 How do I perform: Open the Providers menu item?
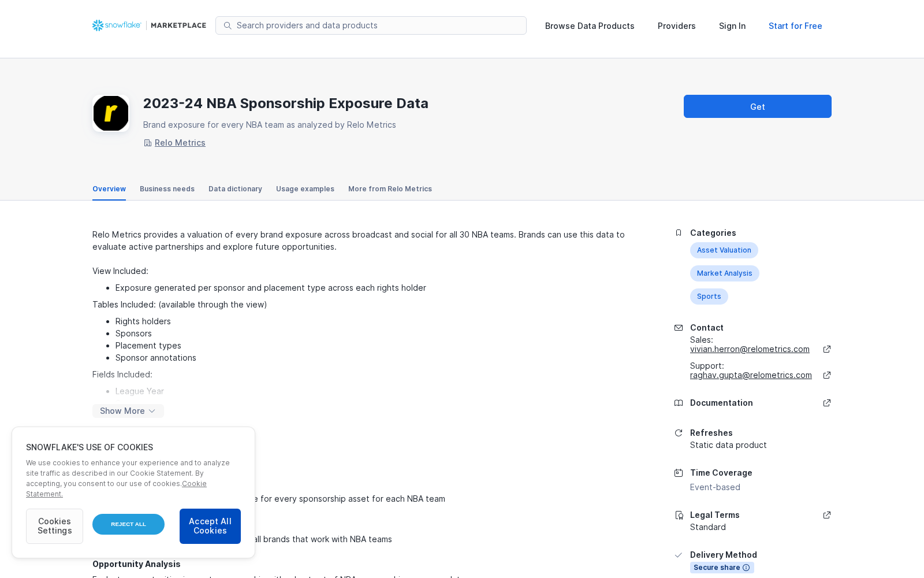[x=677, y=26]
